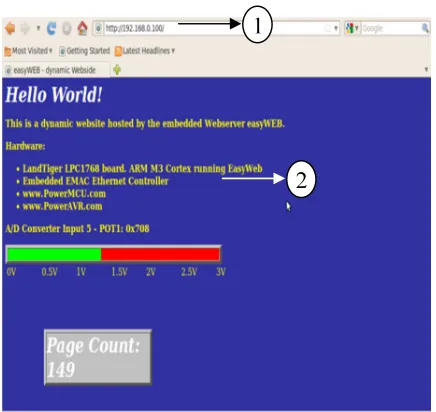Reload the page with the blue refresh icon
The image size is (436, 412).
point(51,28)
